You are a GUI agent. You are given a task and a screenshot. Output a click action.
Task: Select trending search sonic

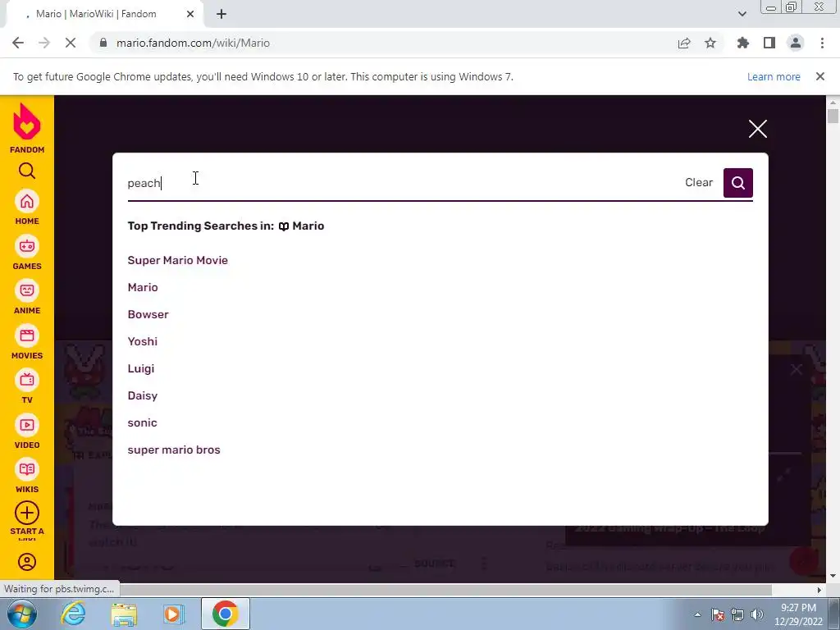(x=143, y=422)
